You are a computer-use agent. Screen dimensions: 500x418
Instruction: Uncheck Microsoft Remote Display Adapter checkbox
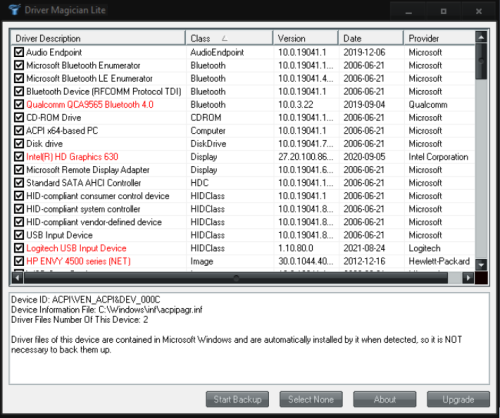point(19,170)
